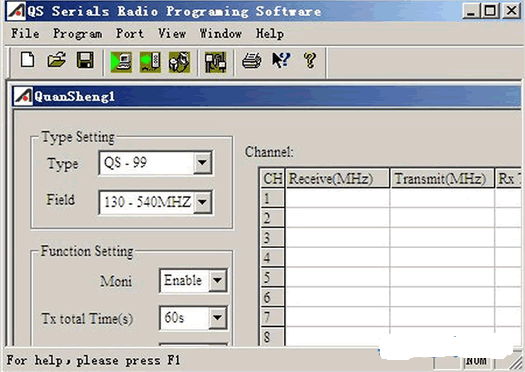Click the question mark About icon

[x=310, y=61]
